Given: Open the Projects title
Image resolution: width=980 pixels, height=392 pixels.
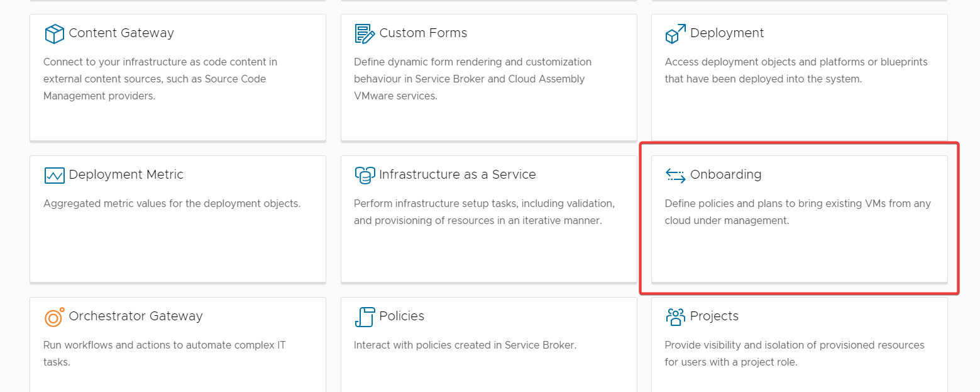Looking at the screenshot, I should pyautogui.click(x=714, y=316).
